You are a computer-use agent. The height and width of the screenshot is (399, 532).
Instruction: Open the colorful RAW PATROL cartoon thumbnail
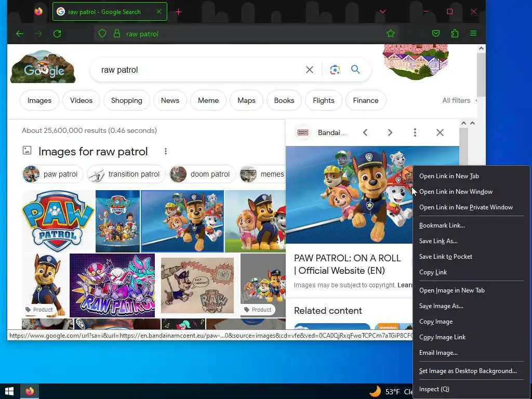[112, 285]
